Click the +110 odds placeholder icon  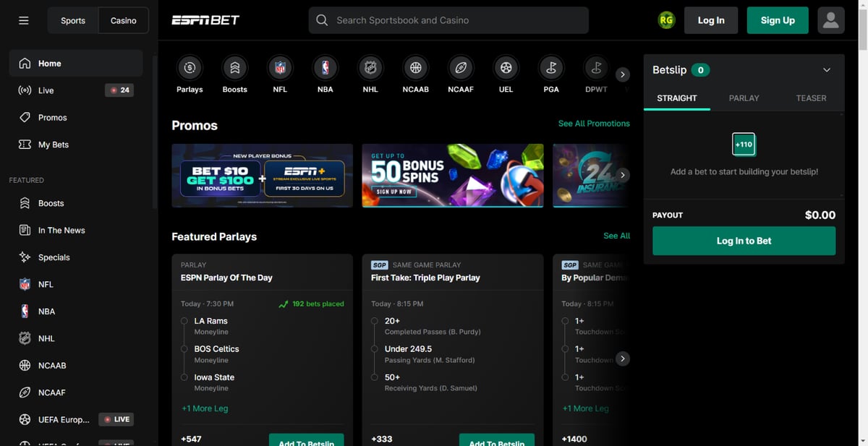[744, 145]
